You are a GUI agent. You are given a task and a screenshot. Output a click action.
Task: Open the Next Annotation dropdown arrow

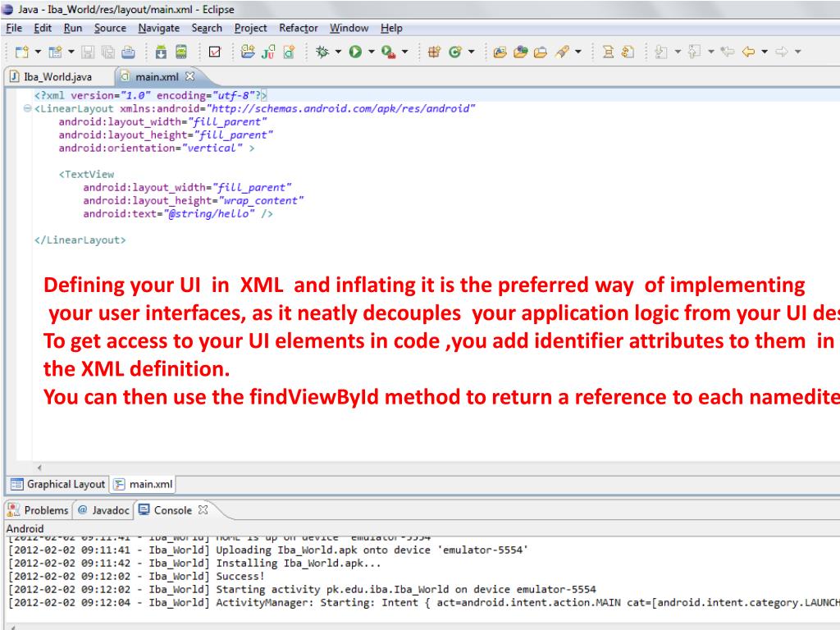[x=678, y=52]
